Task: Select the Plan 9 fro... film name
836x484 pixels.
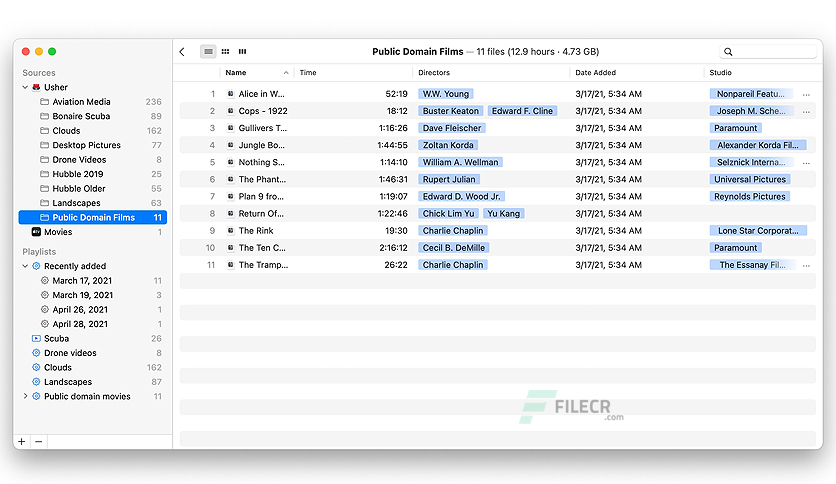Action: point(261,197)
